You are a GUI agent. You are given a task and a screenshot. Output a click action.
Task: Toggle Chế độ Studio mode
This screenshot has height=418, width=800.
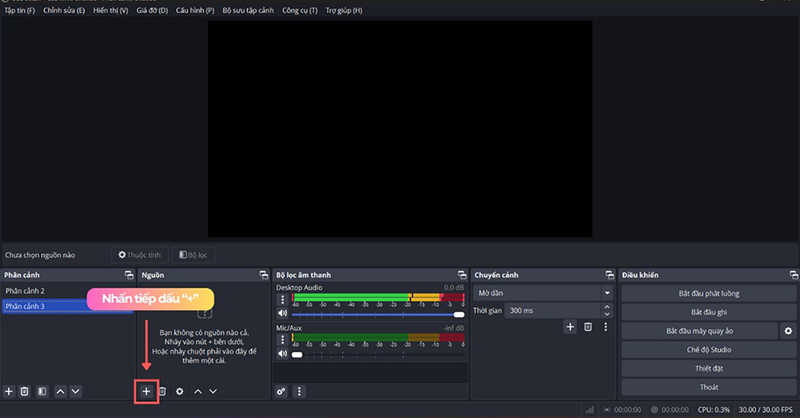(708, 349)
